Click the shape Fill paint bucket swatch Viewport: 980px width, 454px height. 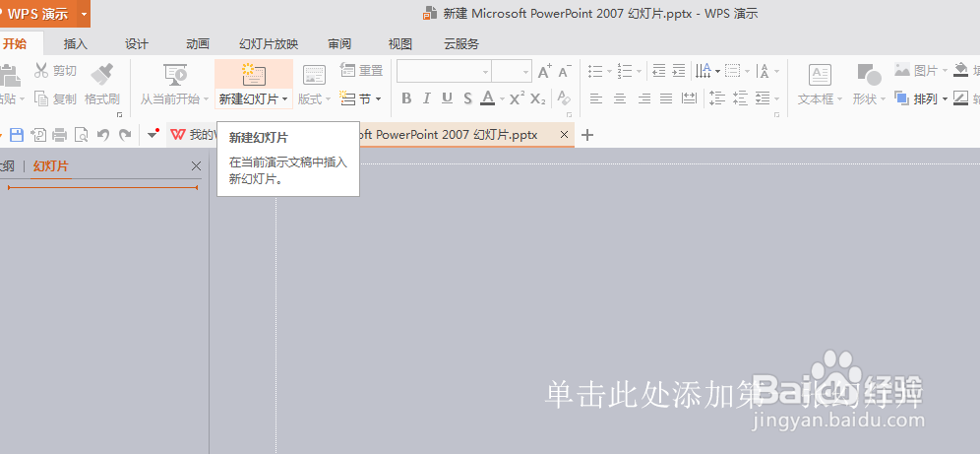pos(961,70)
